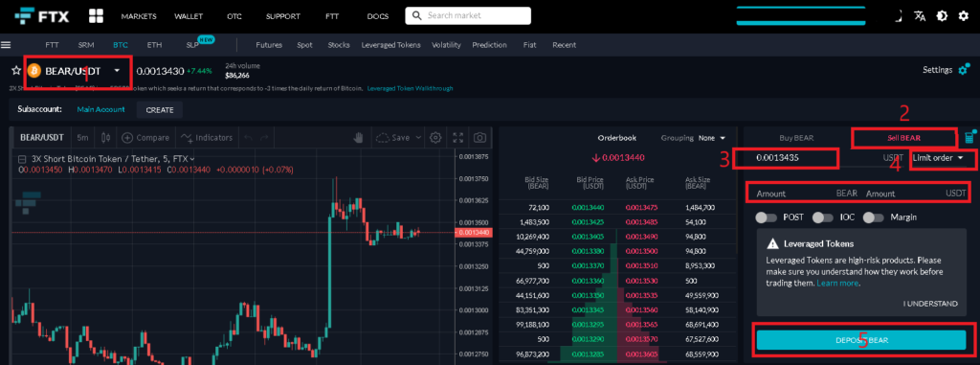
Task: Open the top-right gear settings icon
Action: pos(963,16)
